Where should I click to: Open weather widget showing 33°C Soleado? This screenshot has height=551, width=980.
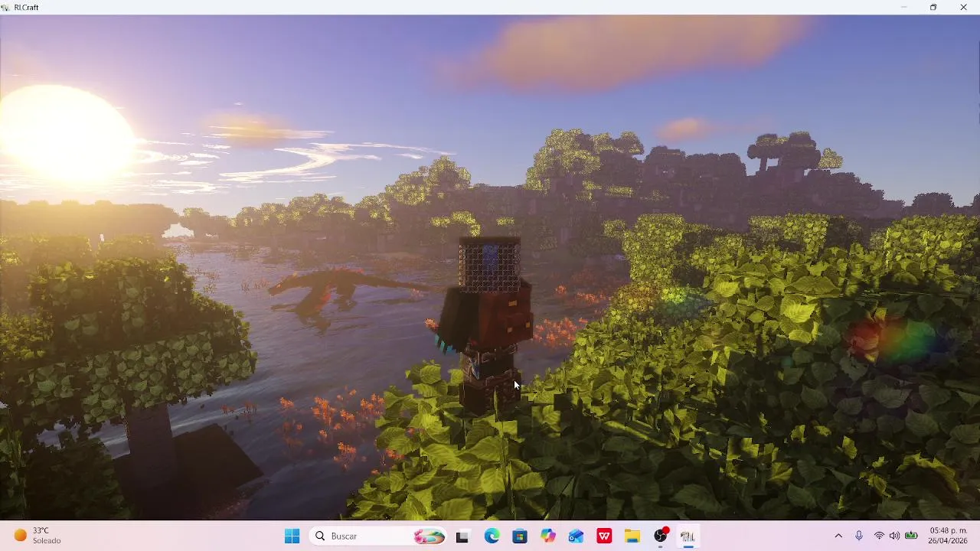tap(38, 536)
